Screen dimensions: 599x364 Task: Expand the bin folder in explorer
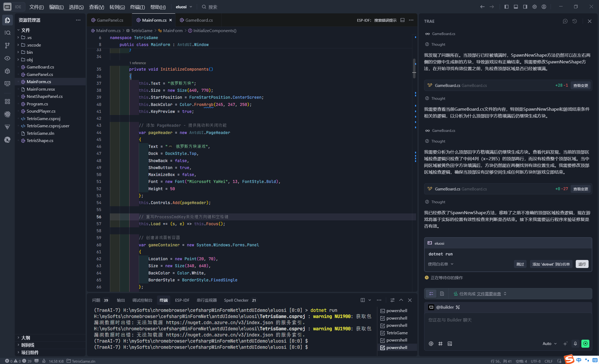click(x=29, y=52)
